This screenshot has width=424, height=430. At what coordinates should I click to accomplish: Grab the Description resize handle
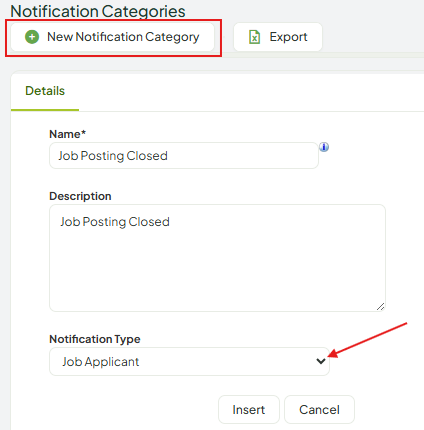381,307
